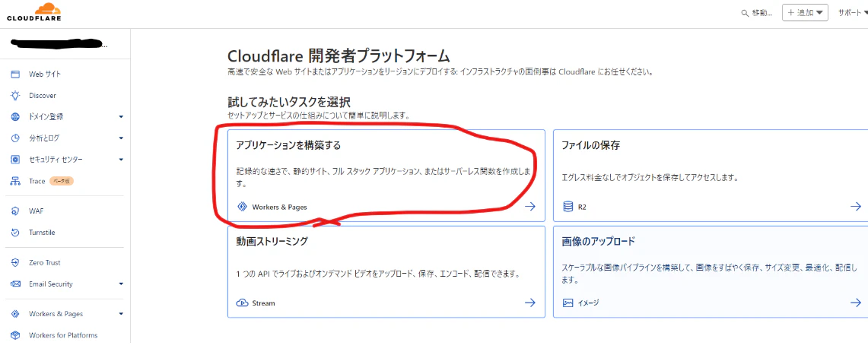Image resolution: width=868 pixels, height=355 pixels.
Task: Click the Stream cloud icon
Action: point(241,303)
